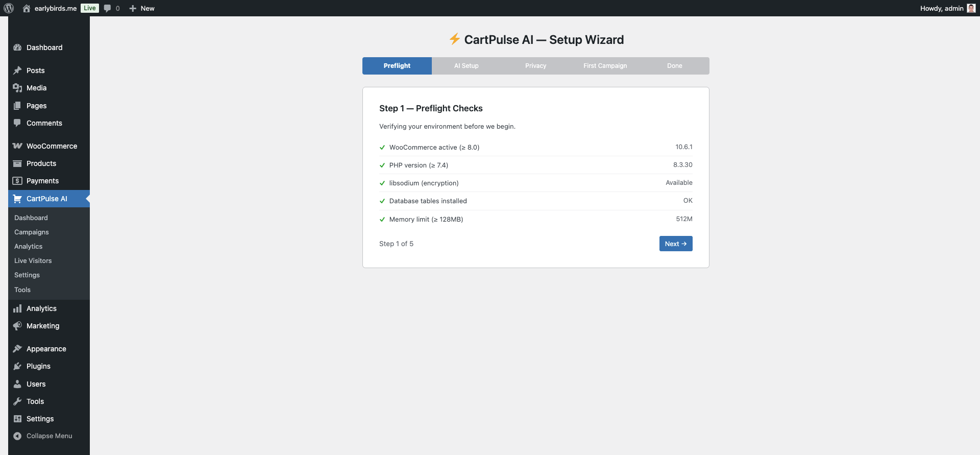This screenshot has width=980, height=455.
Task: Open CartPulse AI Settings submenu
Action: point(27,275)
